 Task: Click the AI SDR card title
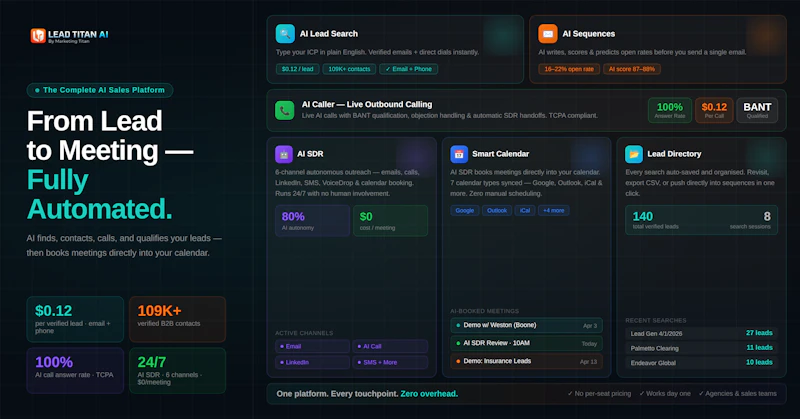coord(310,154)
